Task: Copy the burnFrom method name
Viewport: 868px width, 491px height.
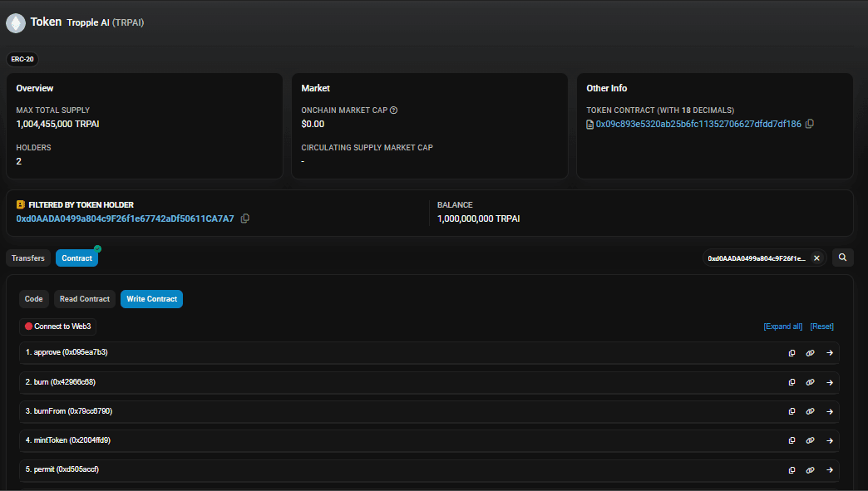Action: 792,411
